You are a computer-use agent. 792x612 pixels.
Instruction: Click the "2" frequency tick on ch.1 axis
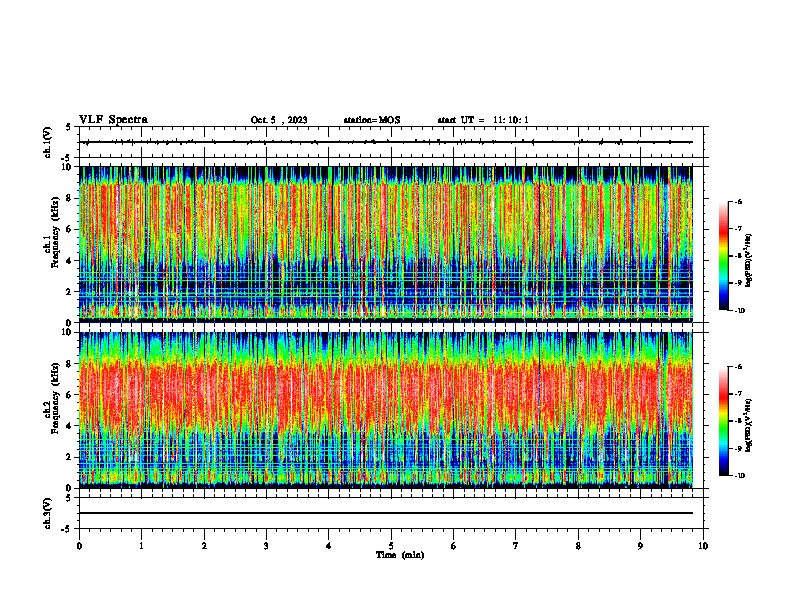pos(70,291)
